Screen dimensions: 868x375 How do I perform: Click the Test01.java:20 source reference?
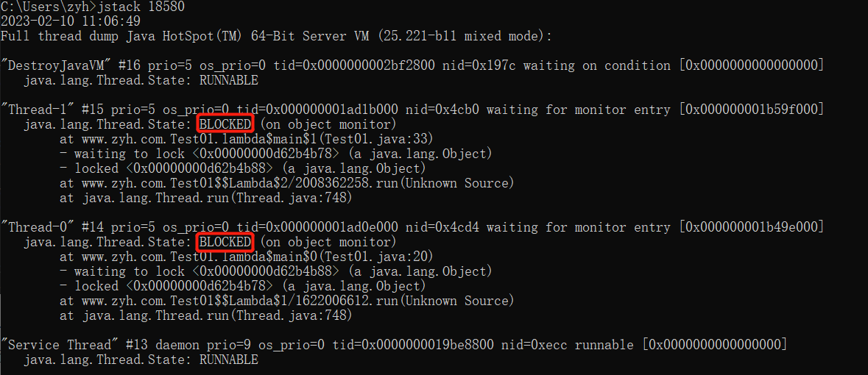[383, 257]
